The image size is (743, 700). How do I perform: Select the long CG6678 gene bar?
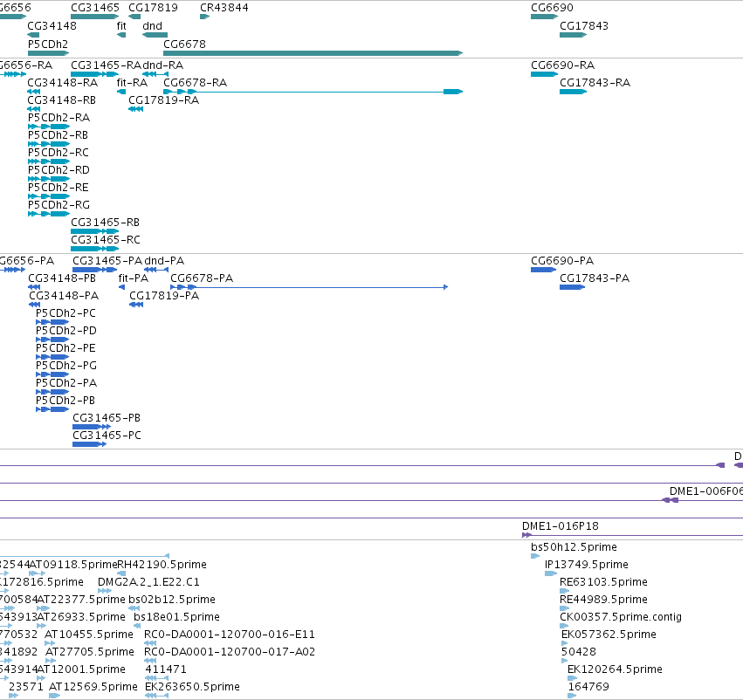(x=313, y=53)
